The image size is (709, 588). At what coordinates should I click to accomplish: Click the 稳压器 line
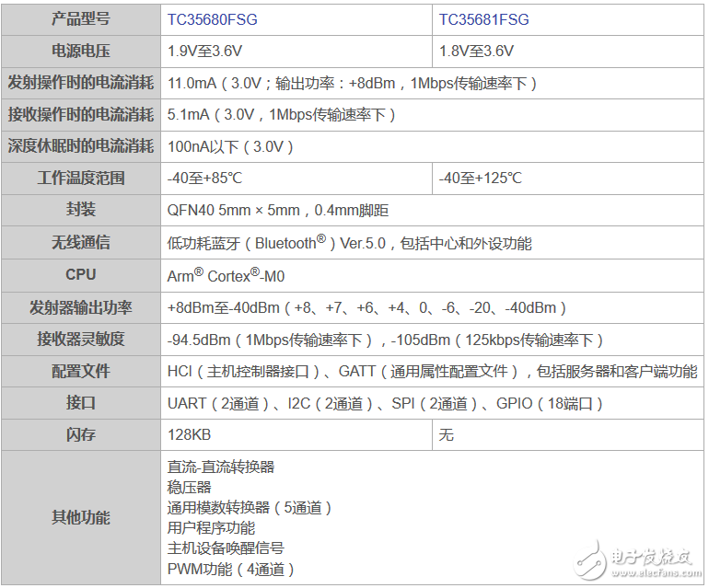pyautogui.click(x=189, y=487)
